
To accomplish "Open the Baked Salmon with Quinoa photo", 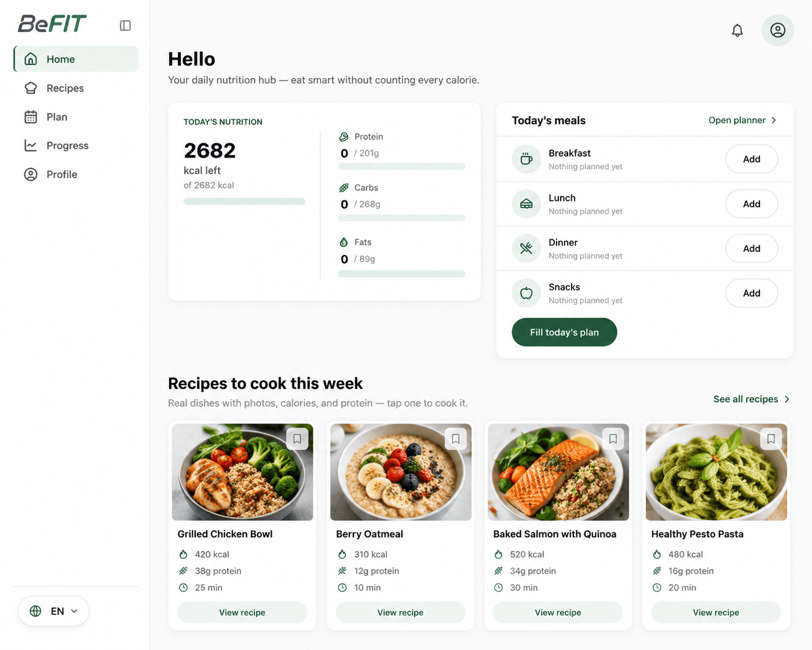I will (558, 472).
